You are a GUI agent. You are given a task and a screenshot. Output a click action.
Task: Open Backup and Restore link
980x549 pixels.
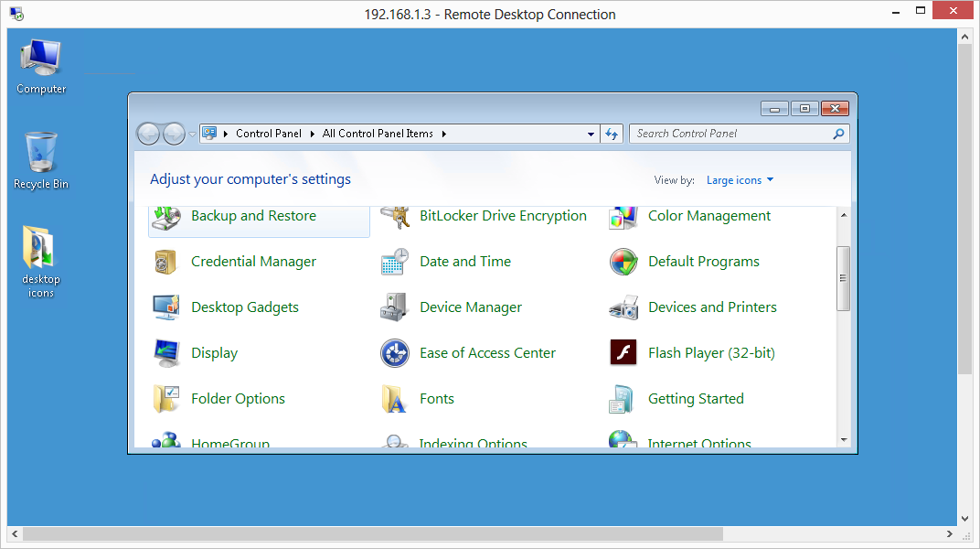click(x=254, y=216)
